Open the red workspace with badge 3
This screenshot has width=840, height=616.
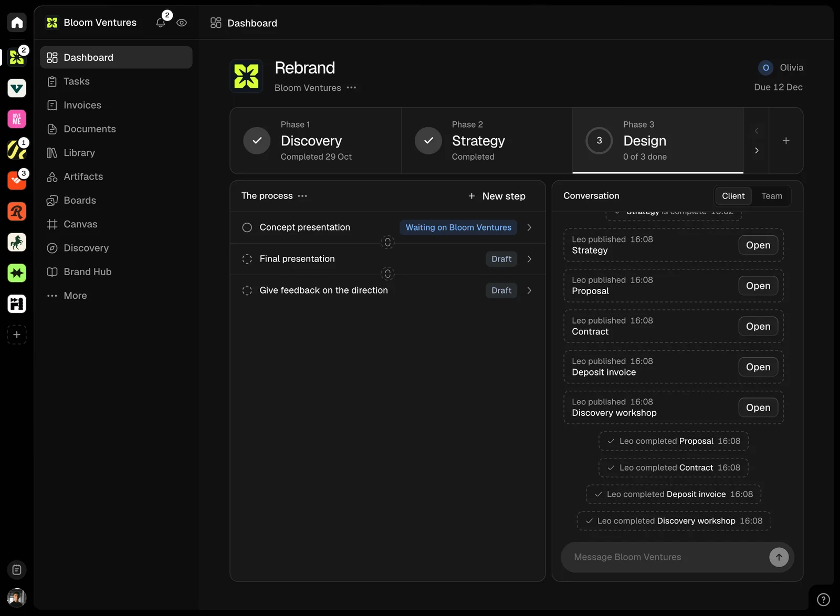click(17, 181)
